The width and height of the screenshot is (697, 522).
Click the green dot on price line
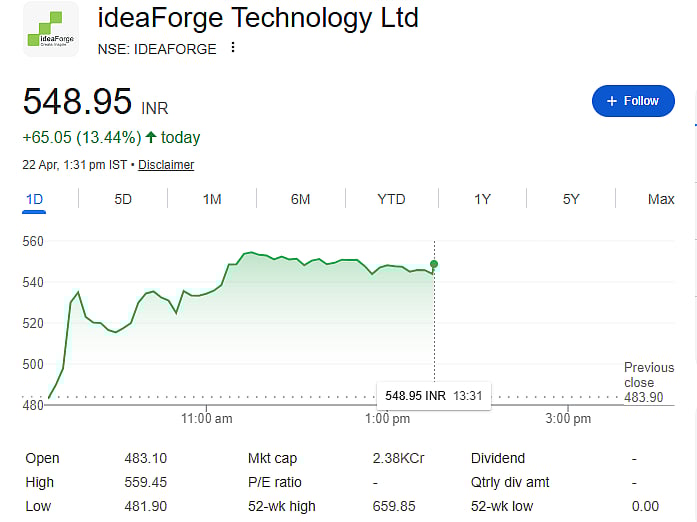[x=433, y=264]
